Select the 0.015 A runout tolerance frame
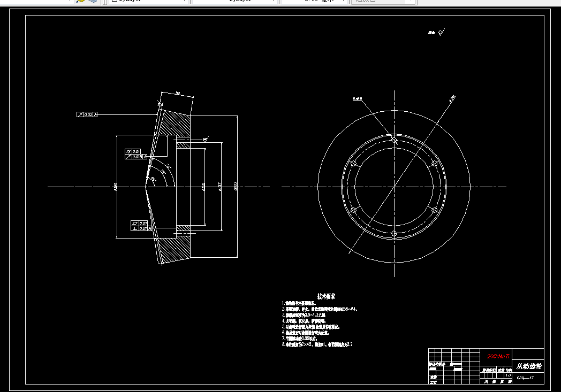561x392 pixels. (136, 157)
